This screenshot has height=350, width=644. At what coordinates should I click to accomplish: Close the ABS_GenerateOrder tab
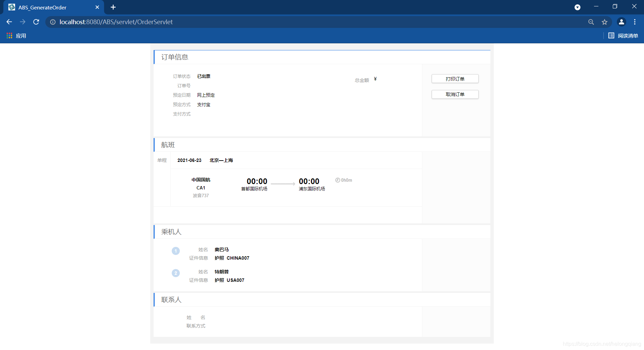[x=97, y=7]
